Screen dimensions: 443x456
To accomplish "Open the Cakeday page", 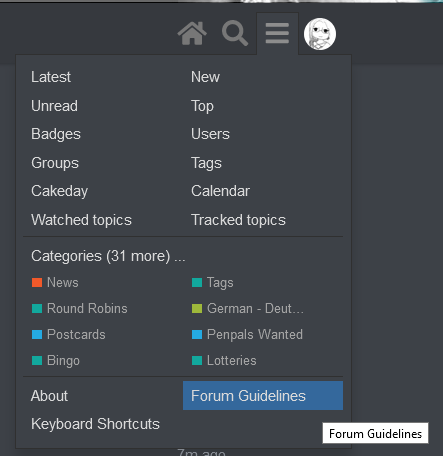I will coord(60,191).
